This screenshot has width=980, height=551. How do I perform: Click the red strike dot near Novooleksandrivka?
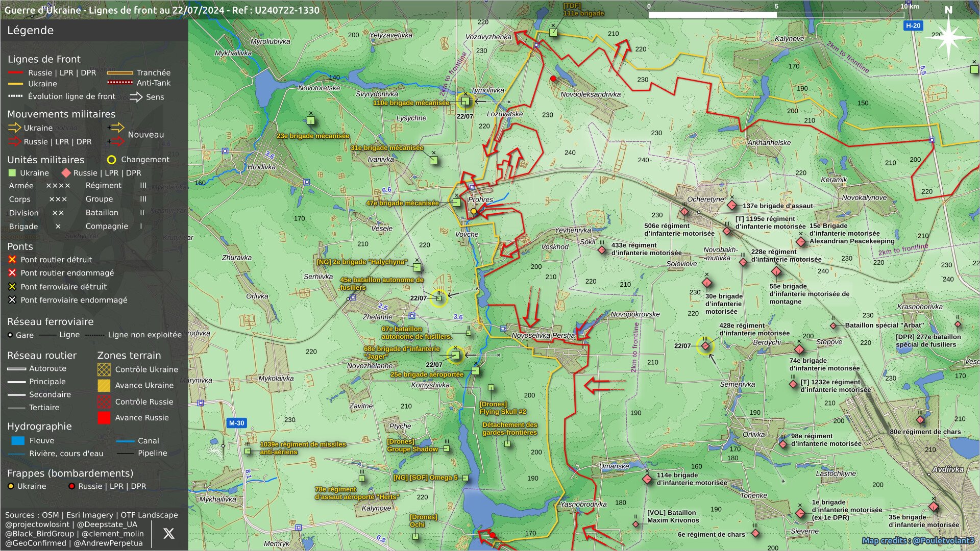(553, 79)
